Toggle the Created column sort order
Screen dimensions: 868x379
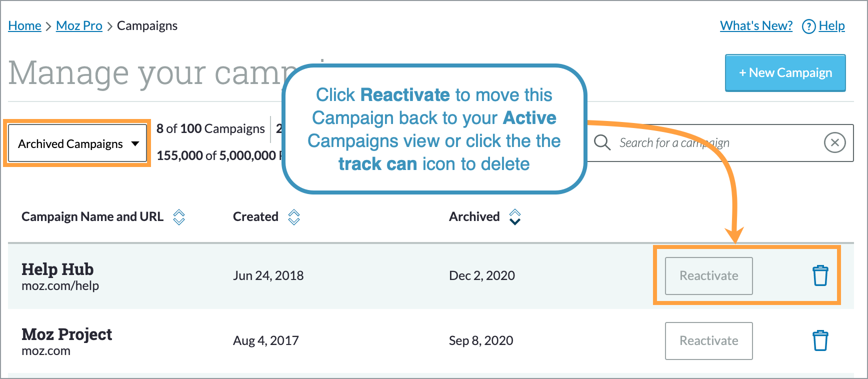coord(294,217)
